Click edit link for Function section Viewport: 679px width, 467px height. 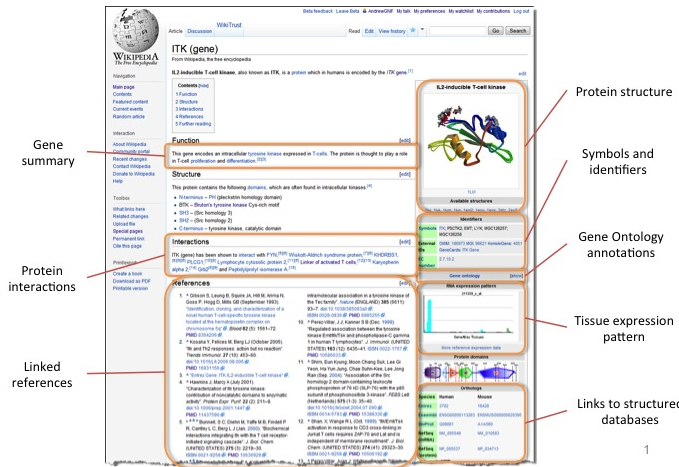404,140
